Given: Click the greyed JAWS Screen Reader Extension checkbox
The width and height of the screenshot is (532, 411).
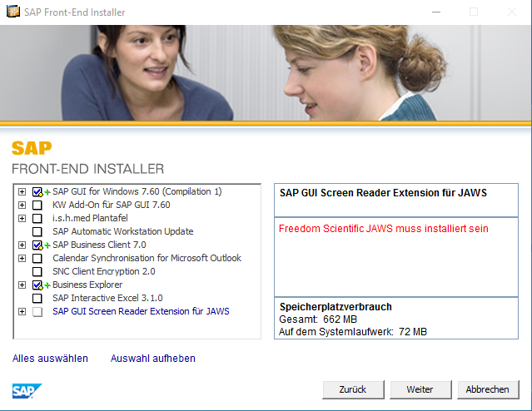Looking at the screenshot, I should pos(37,312).
